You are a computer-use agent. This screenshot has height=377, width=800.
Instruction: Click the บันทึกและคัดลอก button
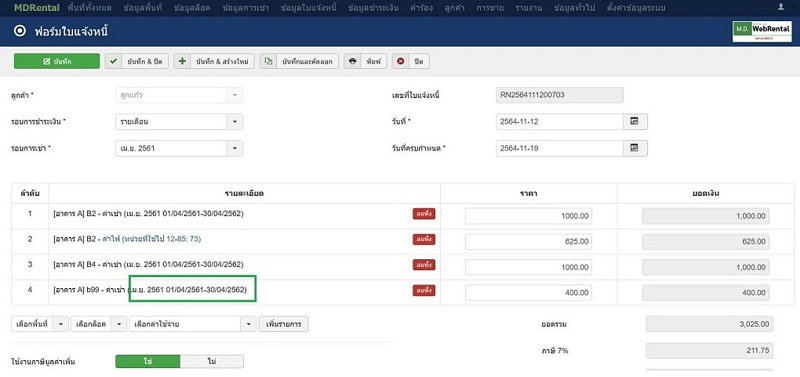click(x=299, y=61)
